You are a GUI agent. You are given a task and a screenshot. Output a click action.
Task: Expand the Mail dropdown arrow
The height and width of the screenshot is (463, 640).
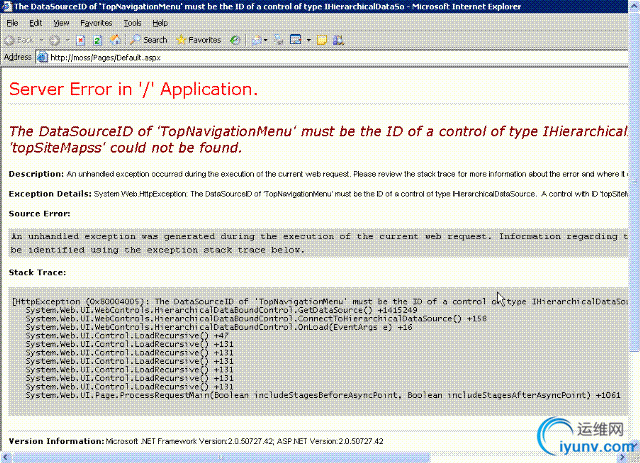click(266, 40)
